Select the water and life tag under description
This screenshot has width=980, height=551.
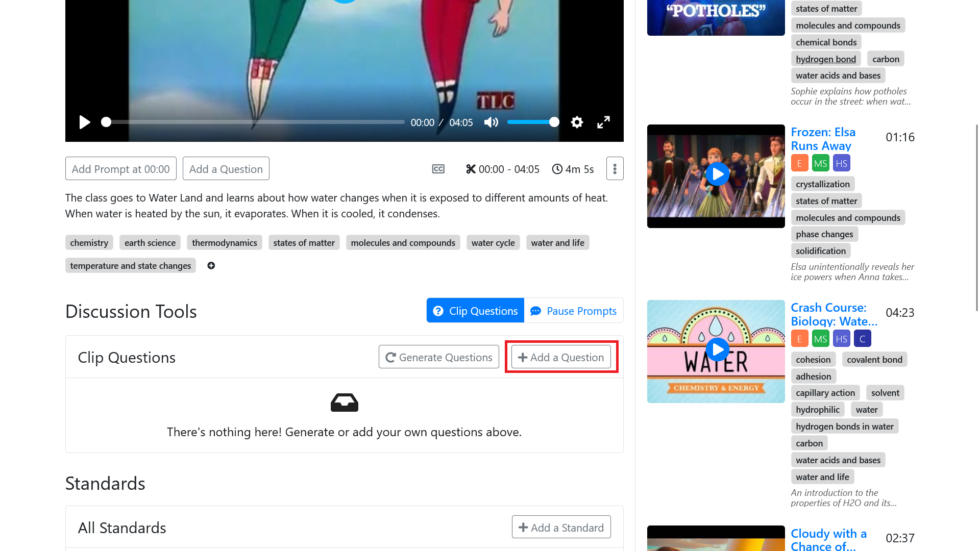(557, 243)
